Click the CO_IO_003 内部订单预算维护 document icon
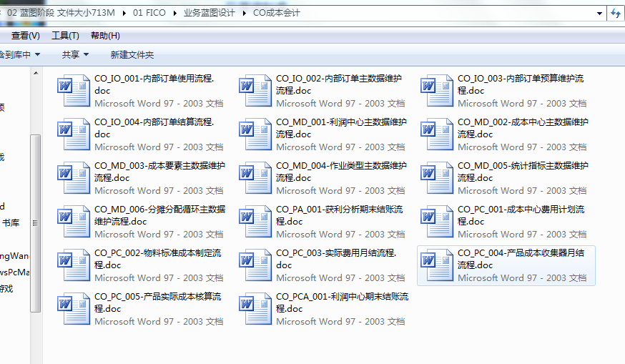This screenshot has height=364, width=625. pos(437,91)
